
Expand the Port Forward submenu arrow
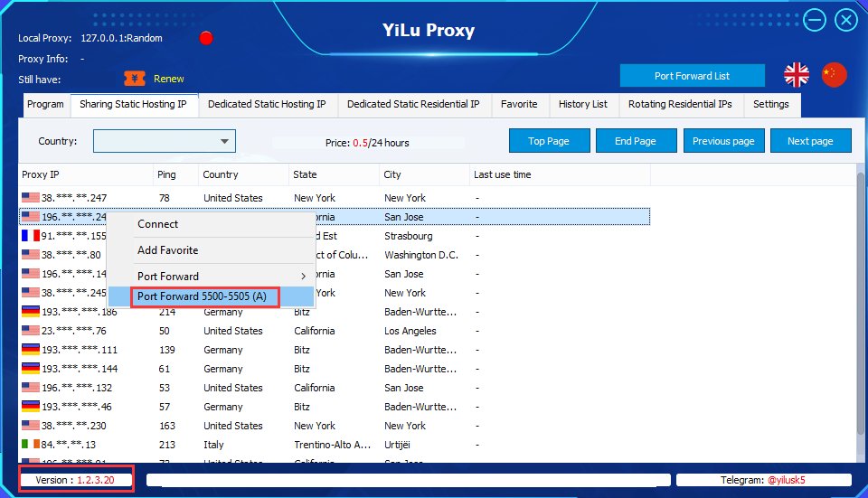point(304,276)
